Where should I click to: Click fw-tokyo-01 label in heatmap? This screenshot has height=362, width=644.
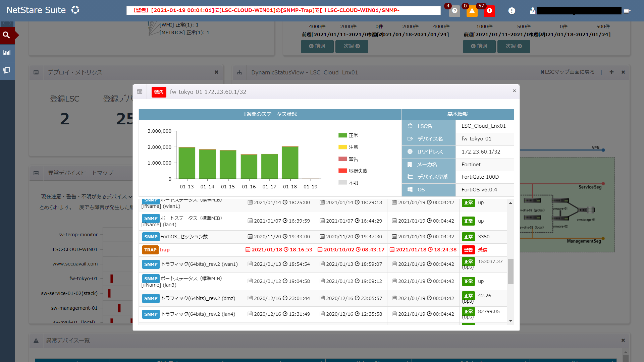[84, 279]
